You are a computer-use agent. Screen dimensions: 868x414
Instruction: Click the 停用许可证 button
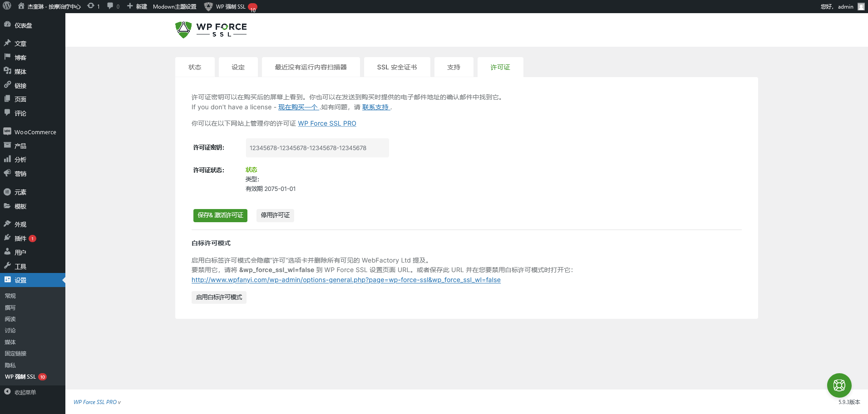[x=275, y=215]
